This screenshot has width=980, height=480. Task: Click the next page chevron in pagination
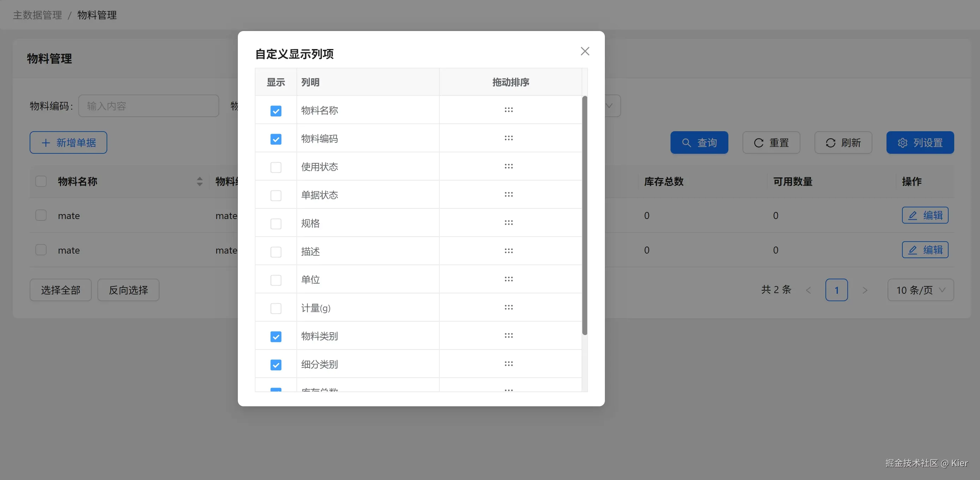click(865, 290)
